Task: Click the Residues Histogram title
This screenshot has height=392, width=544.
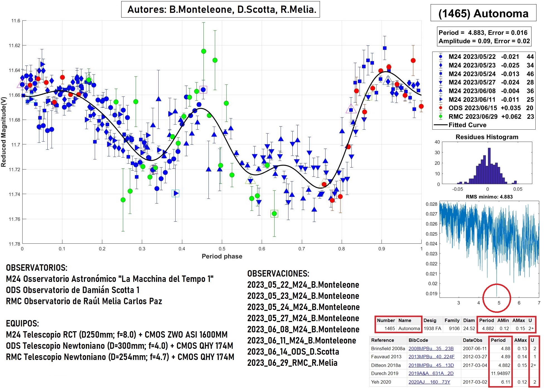Action: point(487,137)
